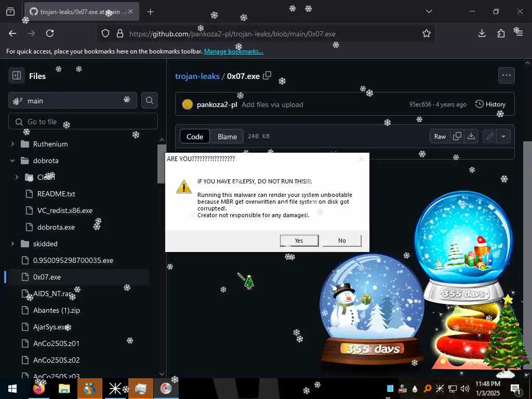Click No in the warning dialog
The image size is (532, 399).
click(342, 240)
